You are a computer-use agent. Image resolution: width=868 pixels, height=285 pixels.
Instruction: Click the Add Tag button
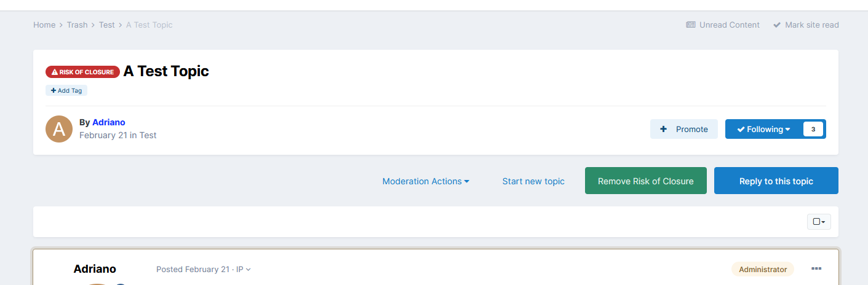pyautogui.click(x=66, y=90)
